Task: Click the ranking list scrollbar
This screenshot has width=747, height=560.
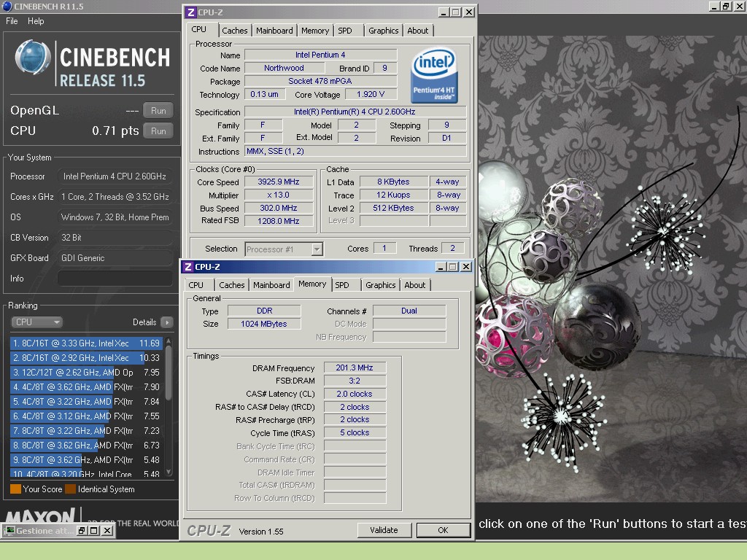Action: [169, 407]
